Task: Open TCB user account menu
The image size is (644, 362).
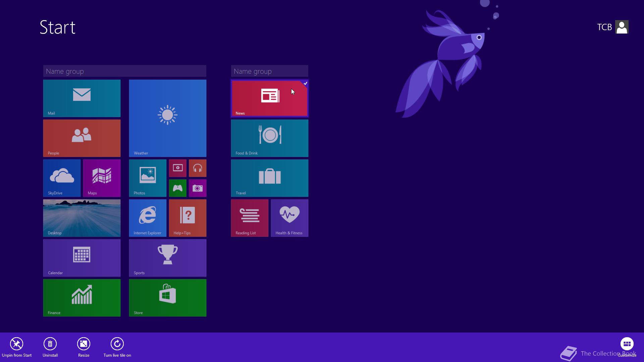Action: tap(612, 27)
